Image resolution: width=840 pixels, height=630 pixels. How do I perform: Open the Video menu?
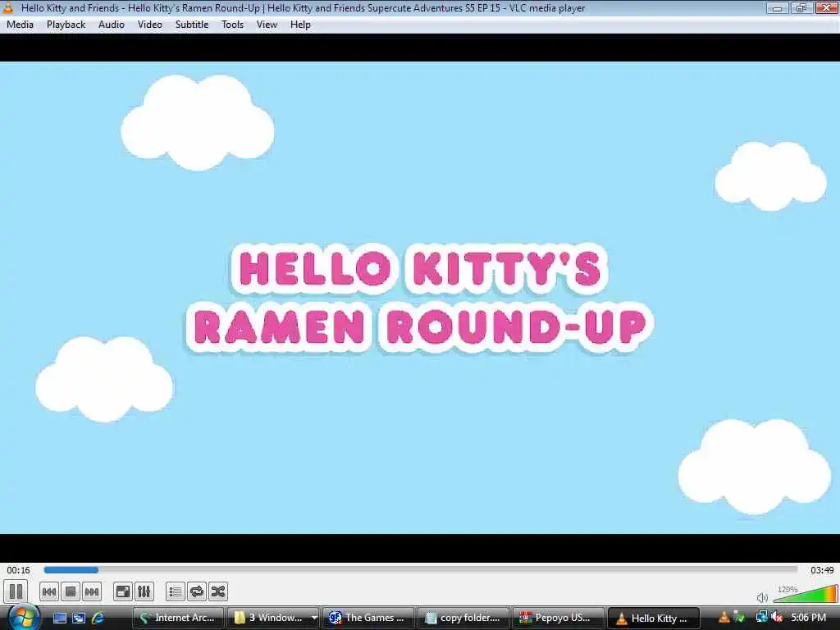point(150,25)
